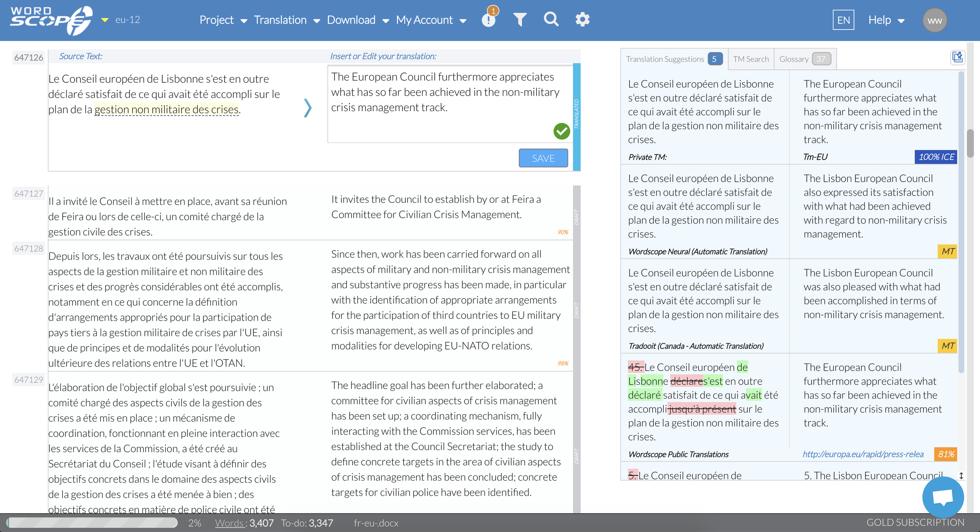980x532 pixels.
Task: Click the search magnifier icon
Action: pos(551,19)
